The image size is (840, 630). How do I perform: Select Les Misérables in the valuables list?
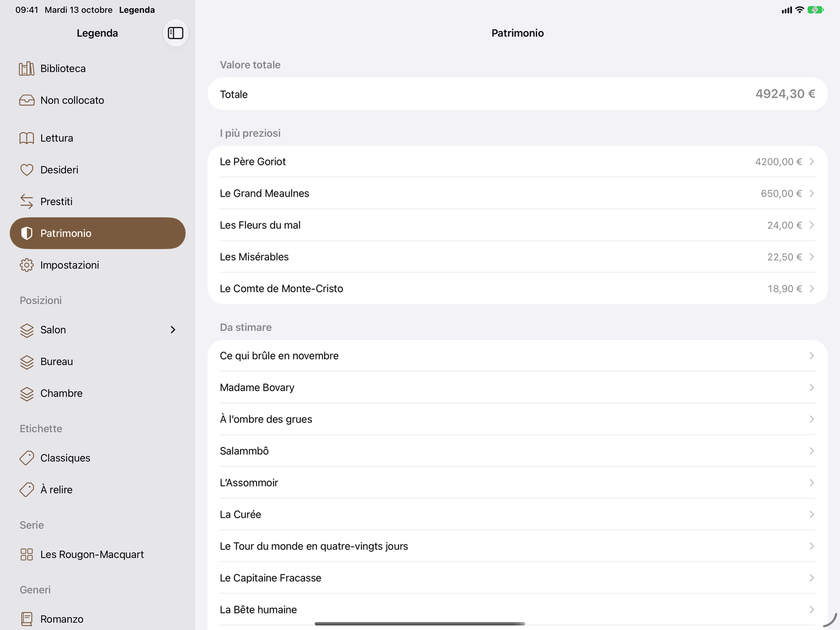pos(518,257)
